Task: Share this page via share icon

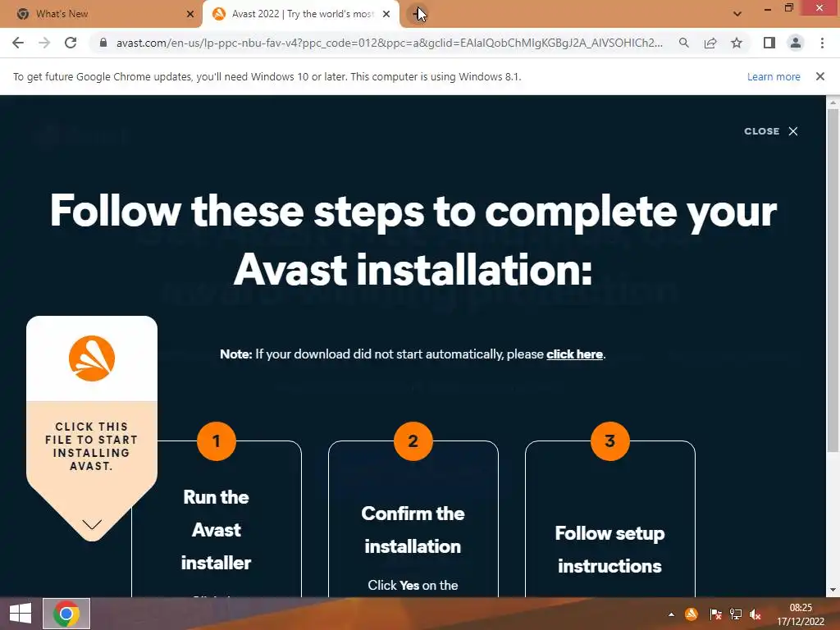Action: (x=710, y=43)
